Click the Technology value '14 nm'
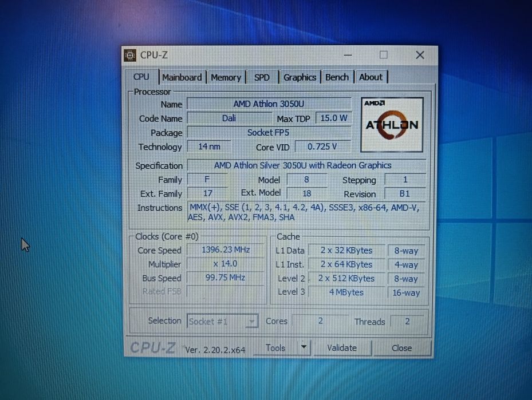This screenshot has height=400, width=532. click(x=209, y=146)
